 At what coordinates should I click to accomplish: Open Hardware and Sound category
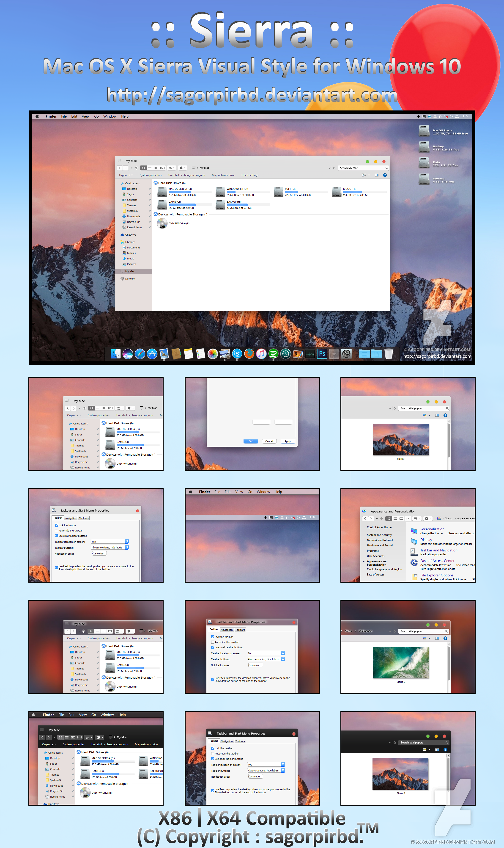(380, 545)
